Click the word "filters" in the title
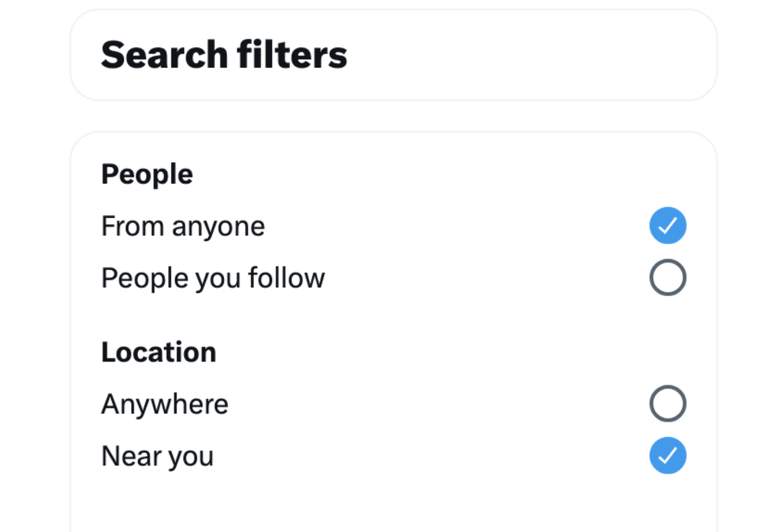 pyautogui.click(x=292, y=55)
